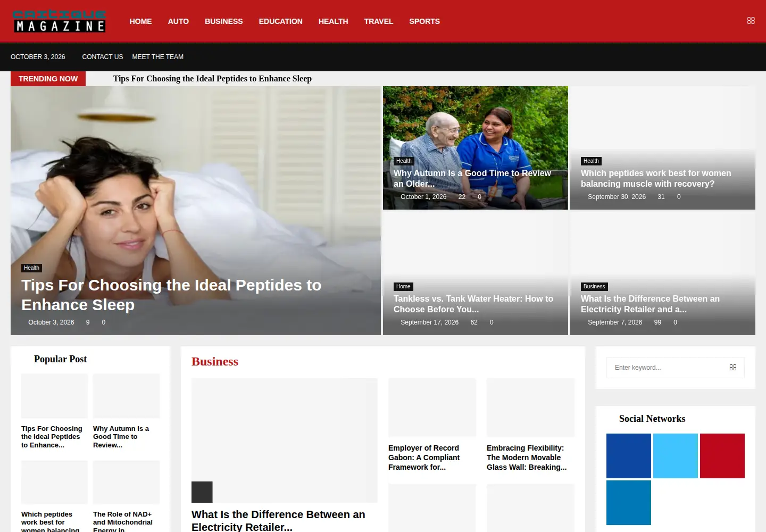Open the light blue Twitter social tile

(676, 456)
